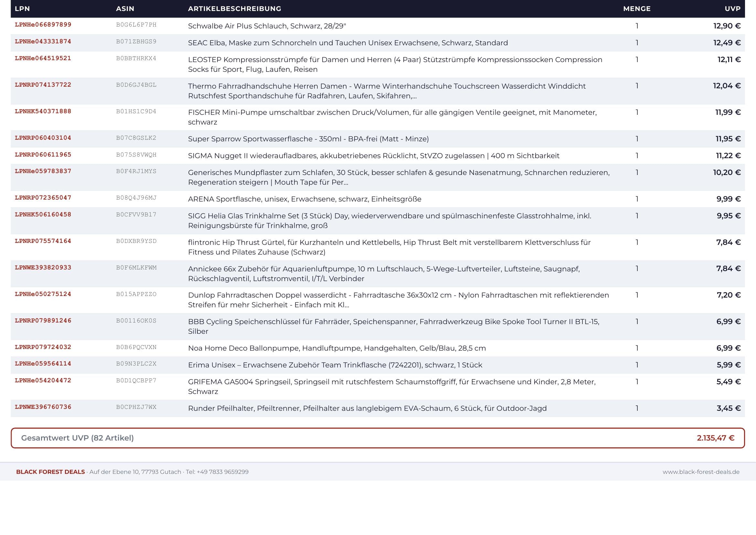Click the total value 2.135,47 €
Viewport: 756px width, 535px height.
click(716, 438)
